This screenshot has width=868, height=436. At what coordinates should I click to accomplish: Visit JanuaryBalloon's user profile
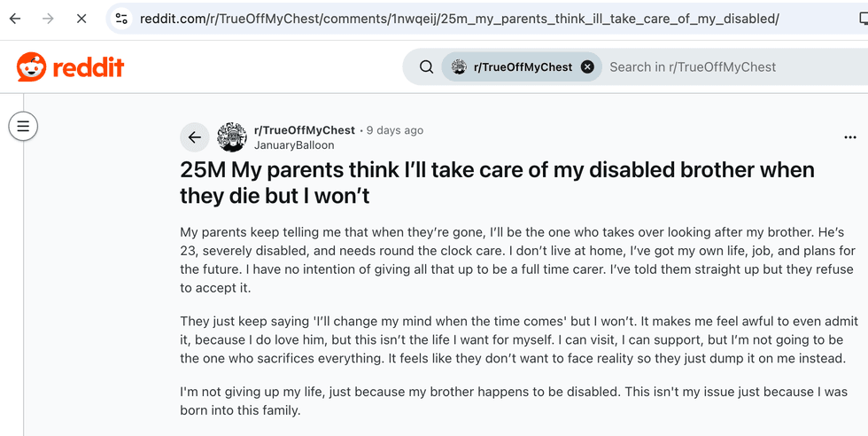coord(294,145)
